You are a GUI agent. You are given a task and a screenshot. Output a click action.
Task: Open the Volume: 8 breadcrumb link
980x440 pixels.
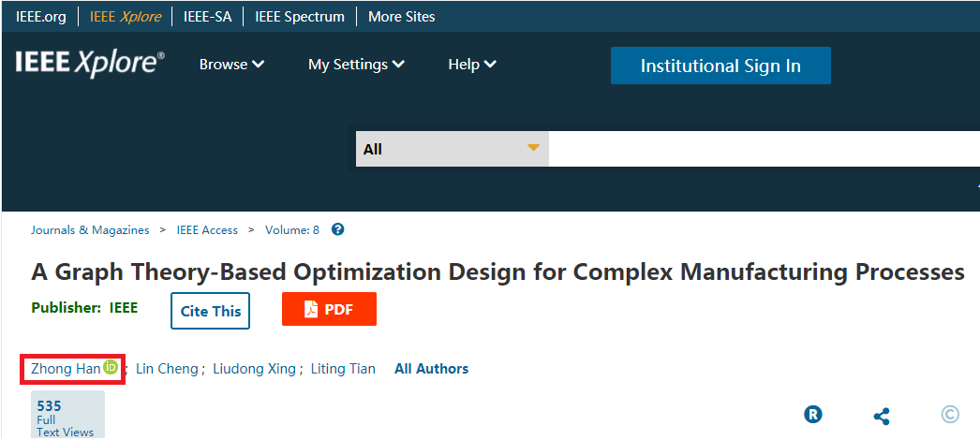point(292,229)
